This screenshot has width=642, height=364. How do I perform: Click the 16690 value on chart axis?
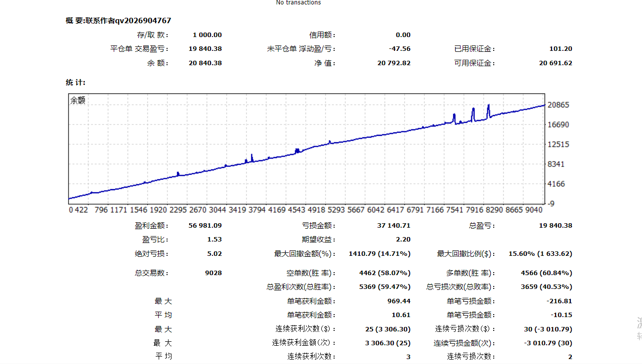[559, 124]
